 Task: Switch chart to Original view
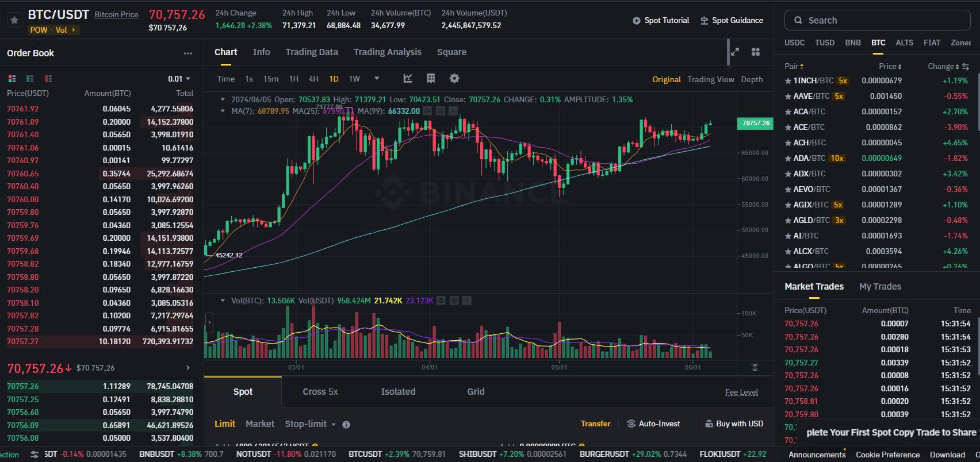pos(667,79)
